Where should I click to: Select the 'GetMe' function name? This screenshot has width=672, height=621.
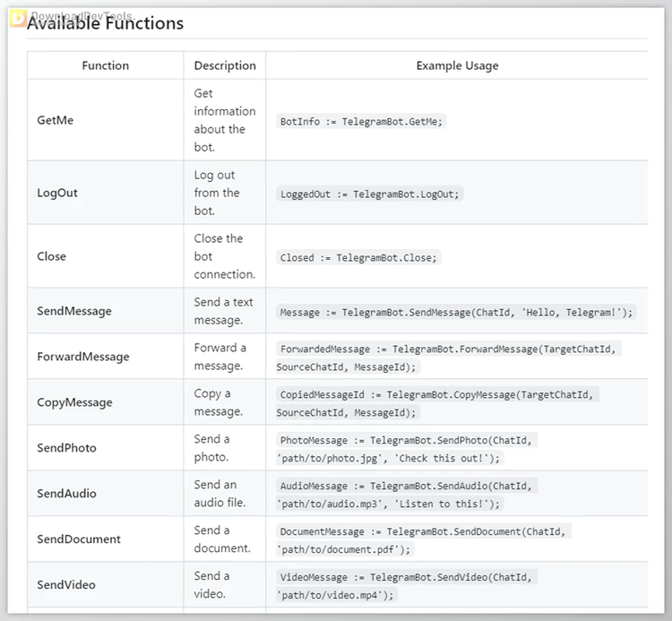[x=55, y=120]
